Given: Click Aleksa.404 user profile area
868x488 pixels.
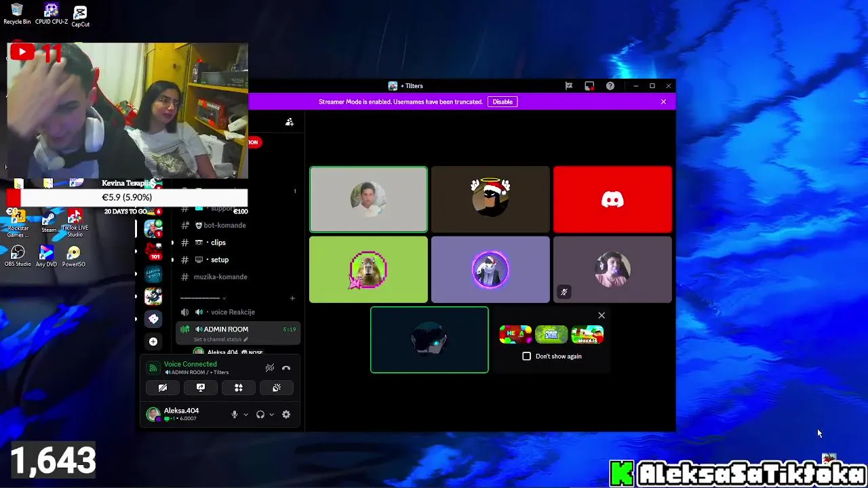Looking at the screenshot, I should (x=173, y=414).
